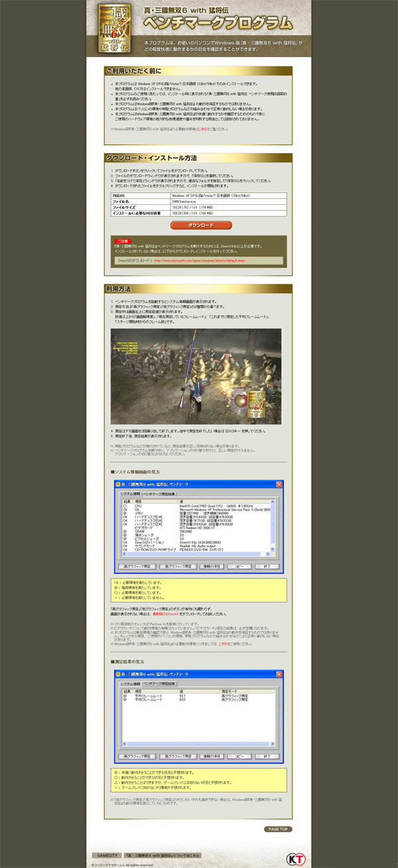Click コピー in the results dialog

point(239,755)
